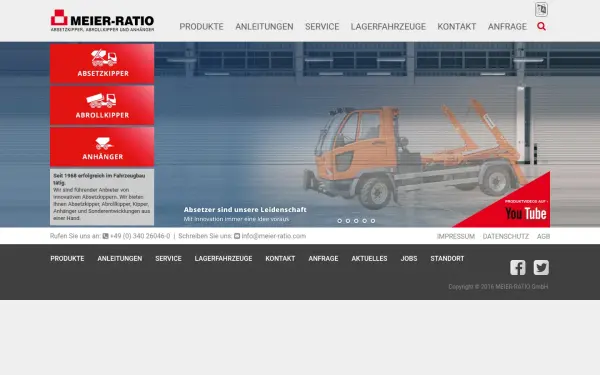
Task: Click the phone icon by the number
Action: [106, 236]
